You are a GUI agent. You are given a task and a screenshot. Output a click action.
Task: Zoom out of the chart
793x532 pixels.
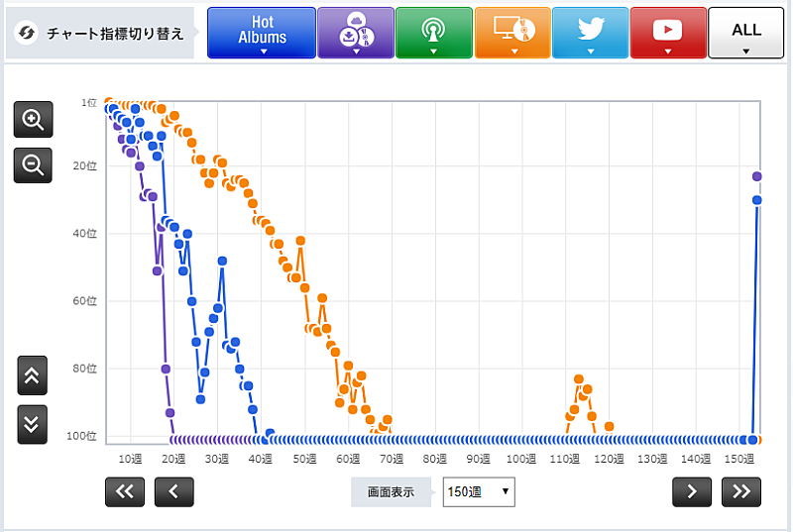click(33, 164)
